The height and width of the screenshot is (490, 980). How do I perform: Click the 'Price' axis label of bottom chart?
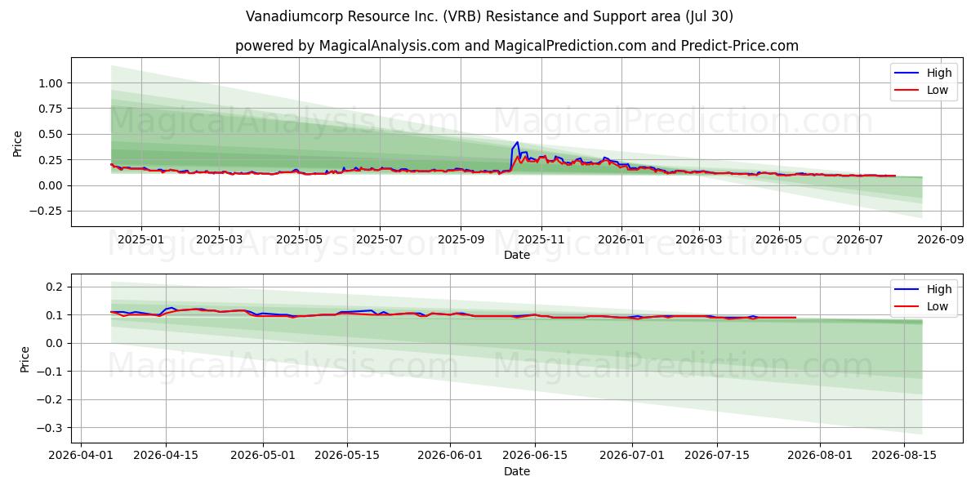tap(24, 359)
